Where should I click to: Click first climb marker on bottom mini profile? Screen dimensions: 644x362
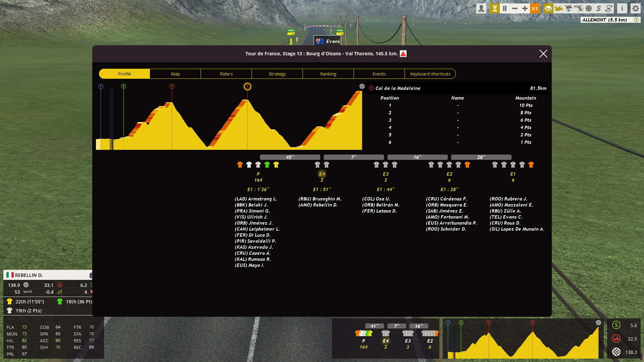[489, 322]
